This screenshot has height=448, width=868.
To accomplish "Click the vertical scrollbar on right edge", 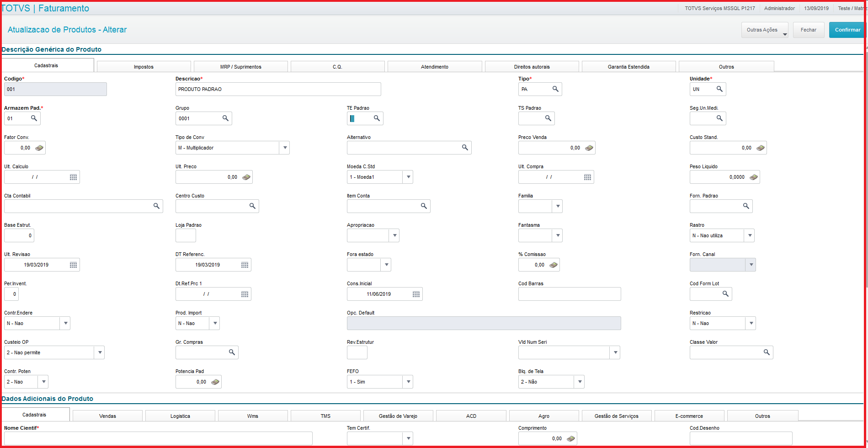I will click(866, 169).
